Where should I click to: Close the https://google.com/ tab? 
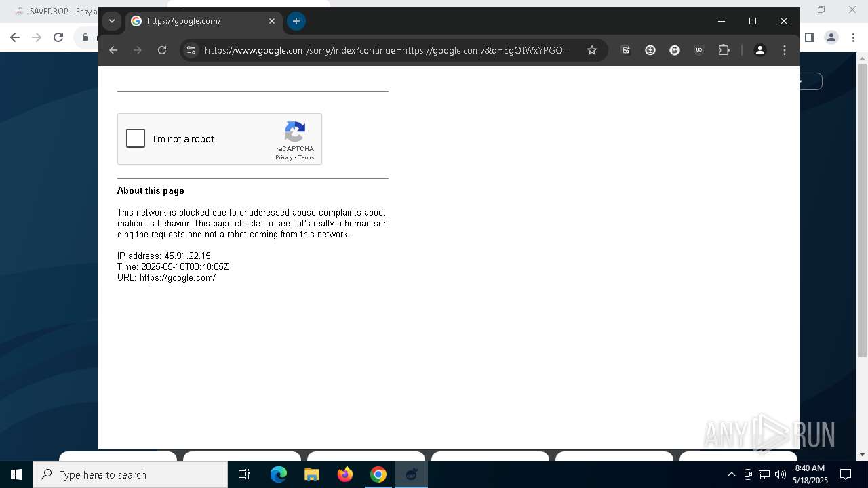(272, 21)
